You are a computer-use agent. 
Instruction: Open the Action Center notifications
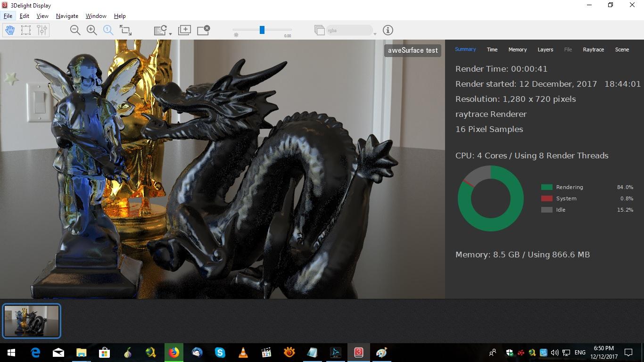click(x=628, y=352)
